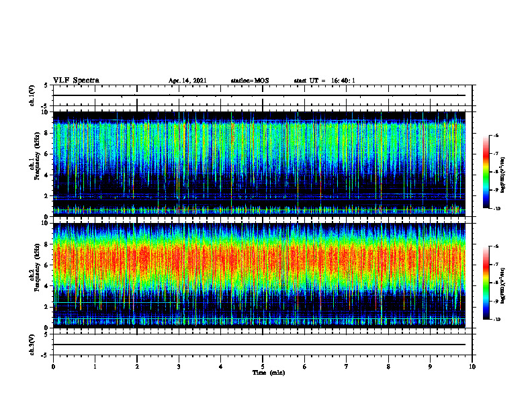
Task: Click the "-7" label on ch.2 color scale
Action: point(496,265)
